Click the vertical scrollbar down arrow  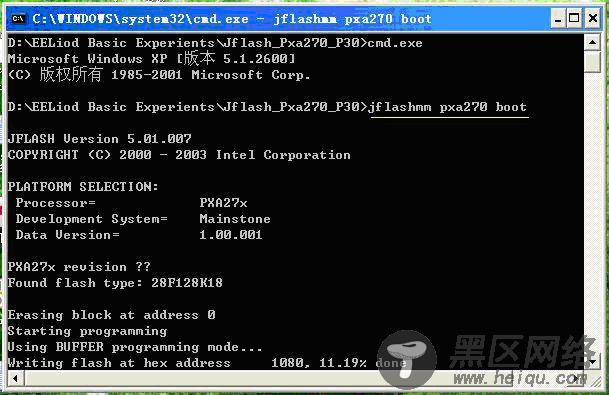tap(592, 362)
